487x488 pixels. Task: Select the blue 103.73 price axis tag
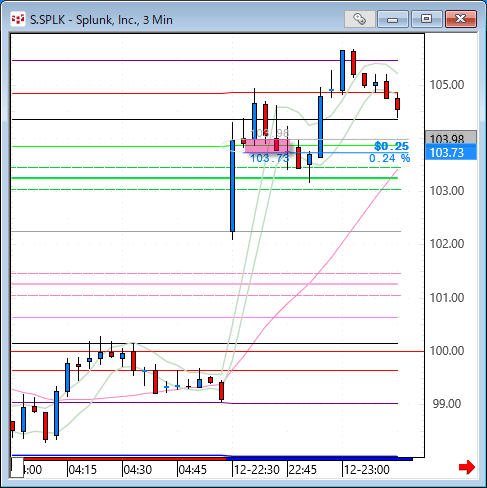pyautogui.click(x=451, y=153)
